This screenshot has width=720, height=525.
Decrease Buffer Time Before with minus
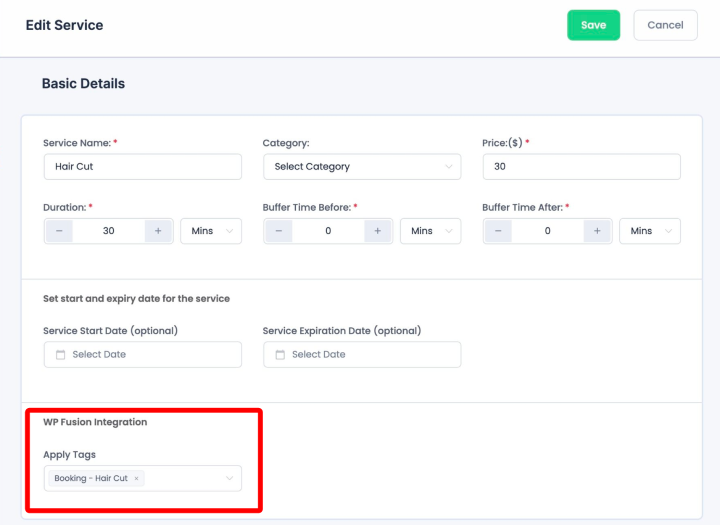click(279, 231)
